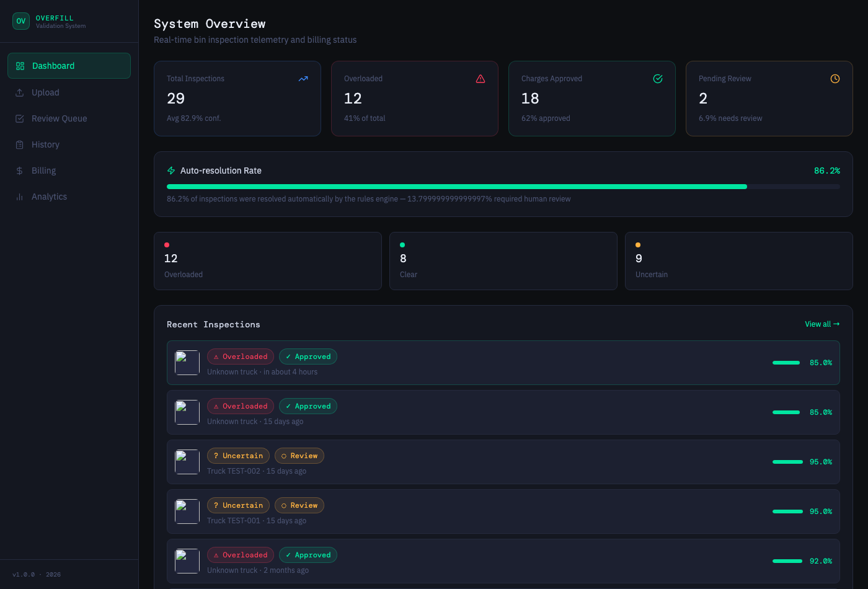This screenshot has width=868, height=589.
Task: Click trending arrow icon in Total Inspections
Action: [x=303, y=79]
